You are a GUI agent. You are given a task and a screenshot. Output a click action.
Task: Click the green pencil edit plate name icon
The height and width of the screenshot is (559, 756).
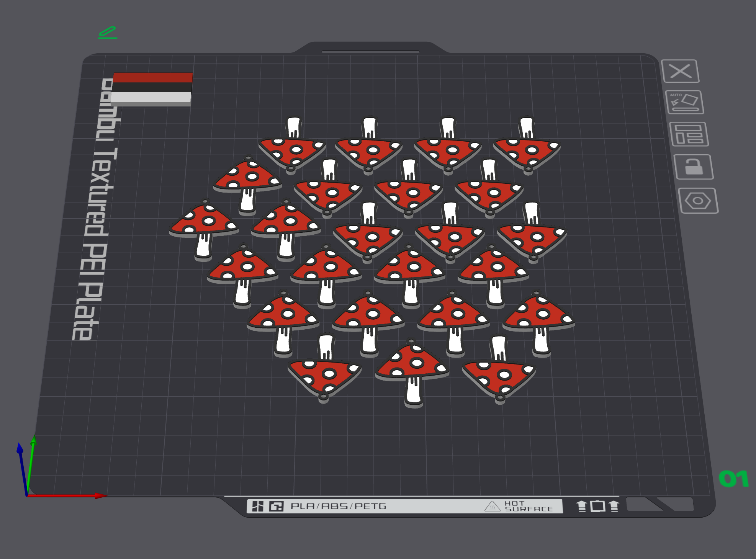click(108, 33)
